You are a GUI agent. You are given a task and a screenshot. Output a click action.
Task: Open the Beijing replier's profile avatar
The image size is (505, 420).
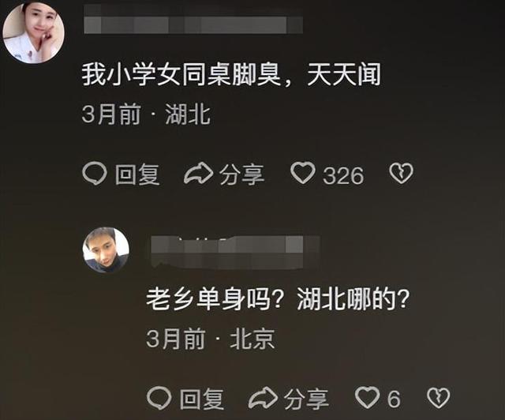(x=106, y=250)
